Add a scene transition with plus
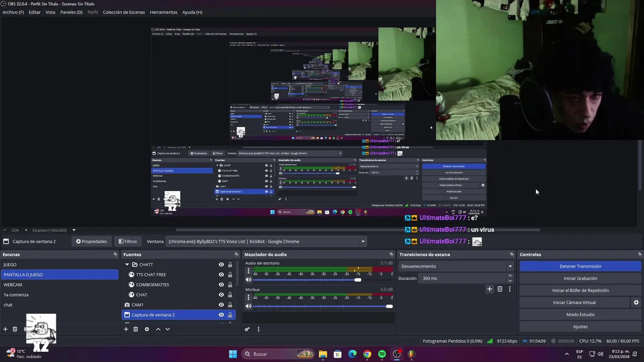The image size is (644, 362). pos(490,289)
